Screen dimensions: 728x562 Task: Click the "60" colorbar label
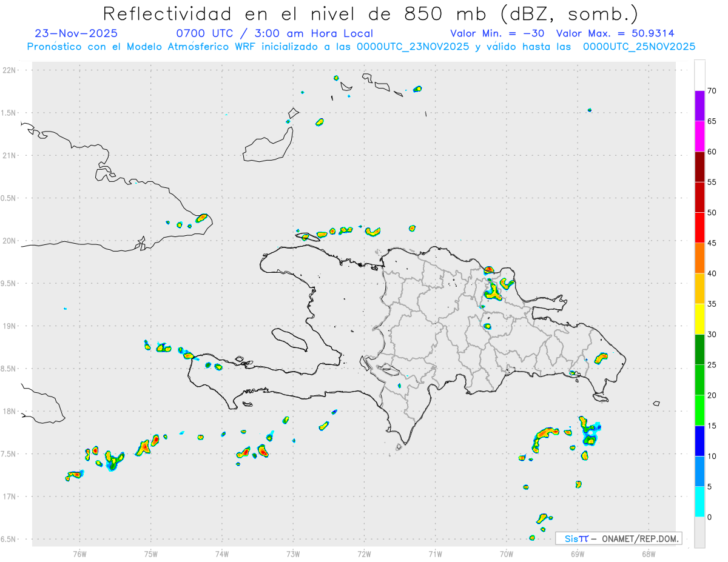point(712,152)
